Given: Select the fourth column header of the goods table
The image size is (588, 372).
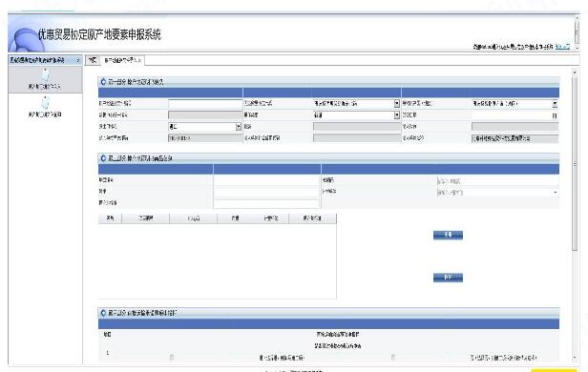Looking at the screenshot, I should (235, 218).
